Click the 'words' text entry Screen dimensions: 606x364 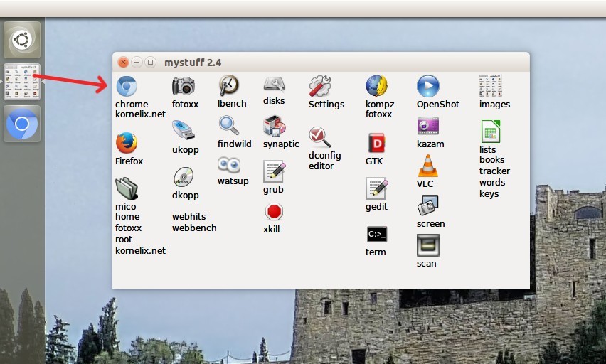(492, 183)
